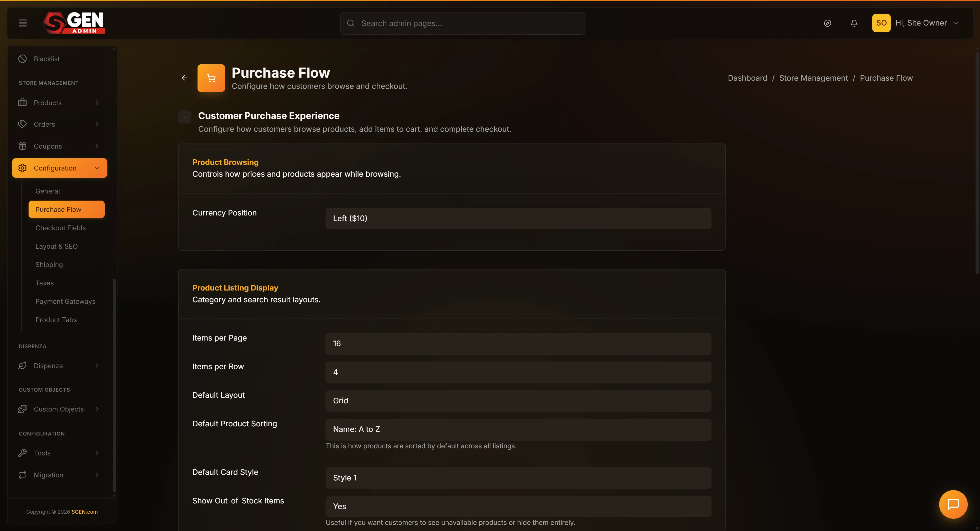Open the SGEN.com footer link
This screenshot has width=980, height=531.
(x=84, y=512)
